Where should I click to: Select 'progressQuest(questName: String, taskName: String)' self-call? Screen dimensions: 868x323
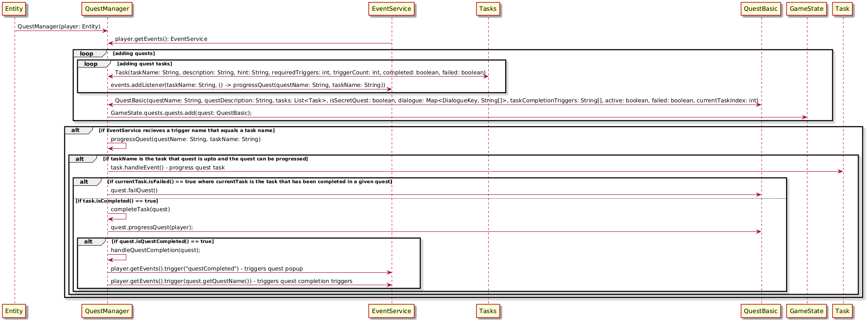point(186,139)
